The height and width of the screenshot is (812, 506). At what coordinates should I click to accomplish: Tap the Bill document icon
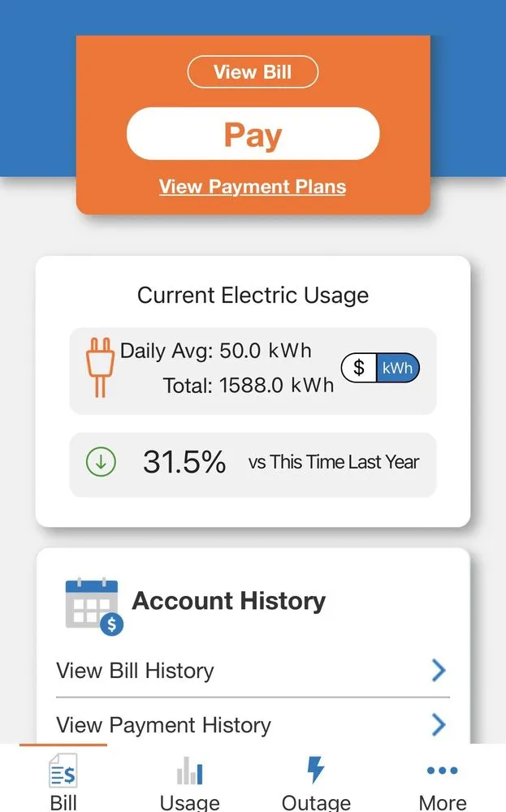pos(63,771)
